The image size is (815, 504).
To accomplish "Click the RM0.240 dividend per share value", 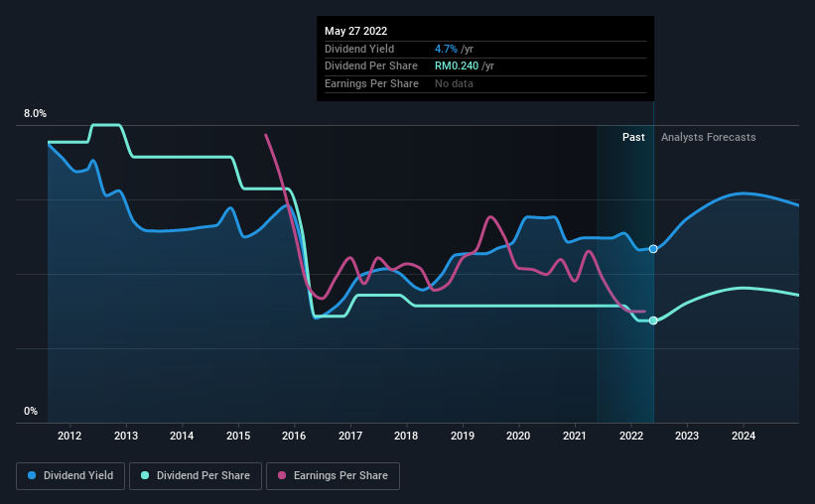I will click(x=457, y=66).
